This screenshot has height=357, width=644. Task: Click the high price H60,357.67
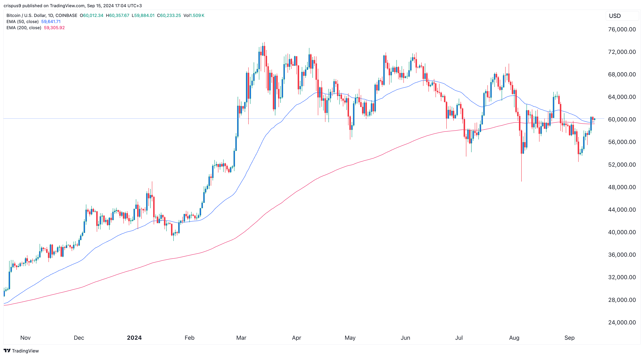tap(117, 15)
